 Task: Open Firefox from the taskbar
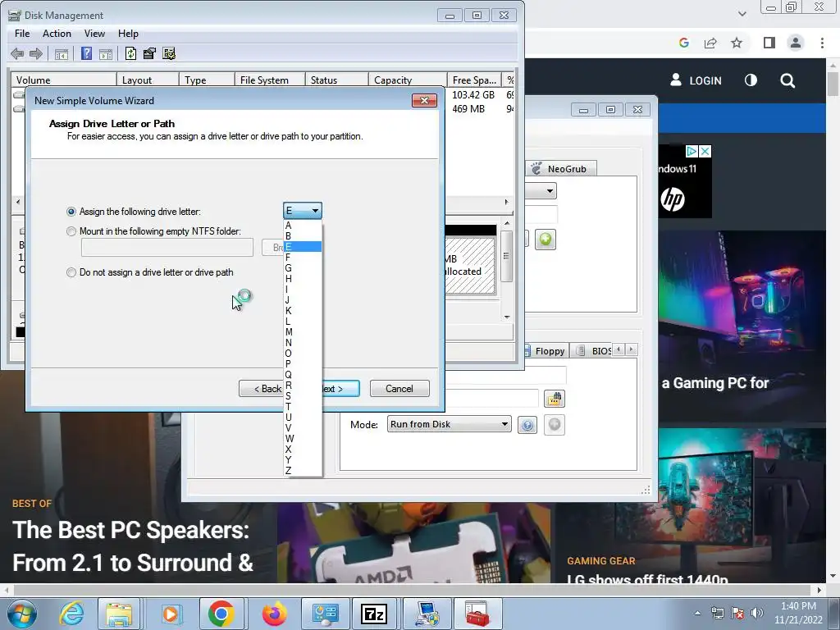click(x=274, y=614)
